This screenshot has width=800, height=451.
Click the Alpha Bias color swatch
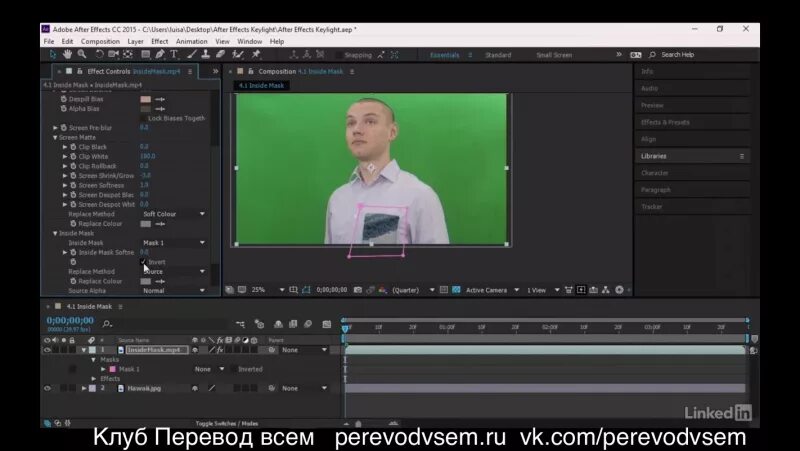(x=145, y=109)
